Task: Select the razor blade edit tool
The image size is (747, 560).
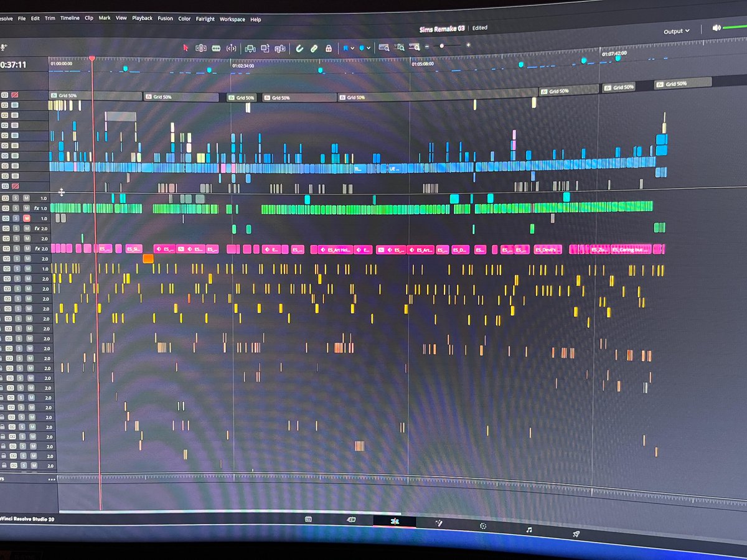Action: coord(216,48)
